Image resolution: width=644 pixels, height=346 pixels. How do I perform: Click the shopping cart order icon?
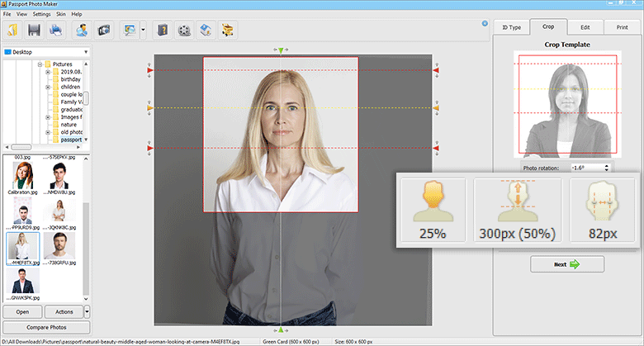tap(228, 30)
